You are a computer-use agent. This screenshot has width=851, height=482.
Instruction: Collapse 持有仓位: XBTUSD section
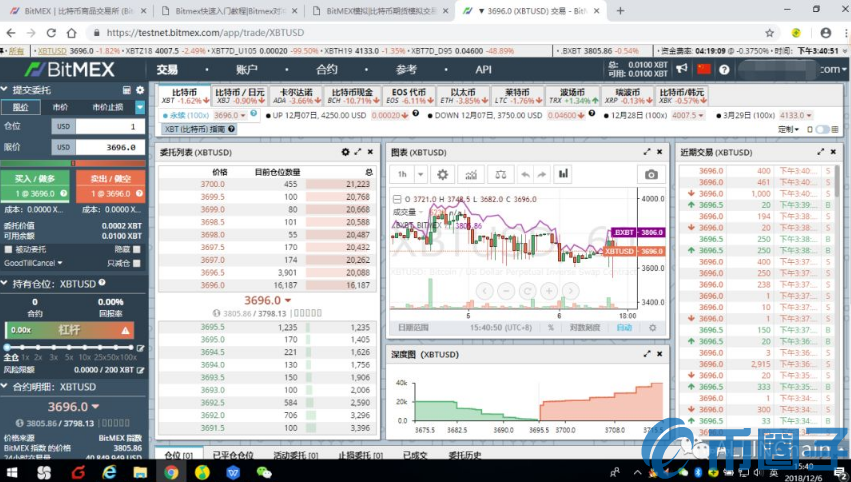point(4,283)
